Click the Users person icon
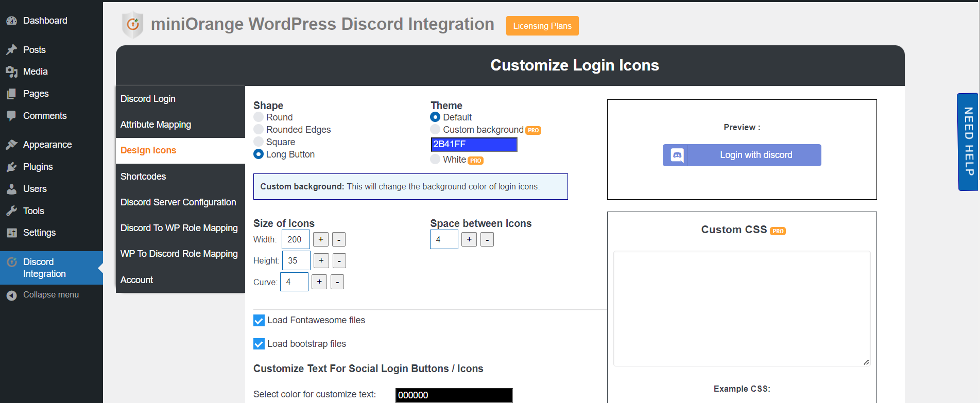 tap(11, 189)
